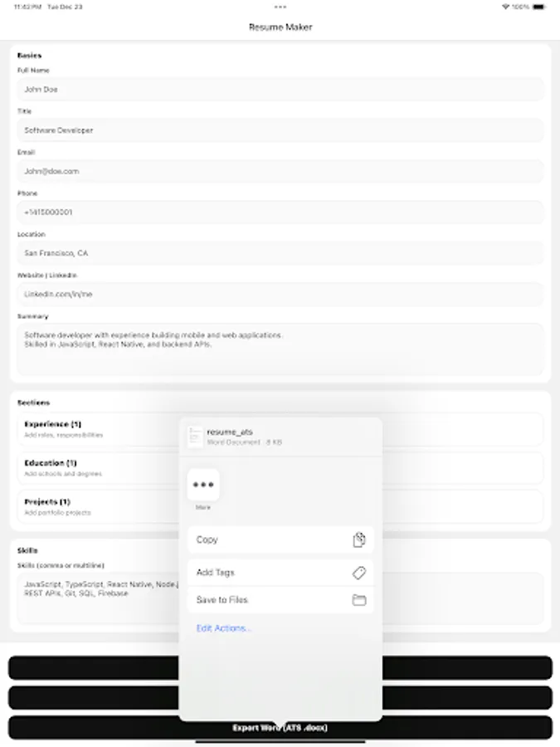Viewport: 560px width, 747px height.
Task: Tap the home indicator bar at the bottom
Action: [280, 742]
